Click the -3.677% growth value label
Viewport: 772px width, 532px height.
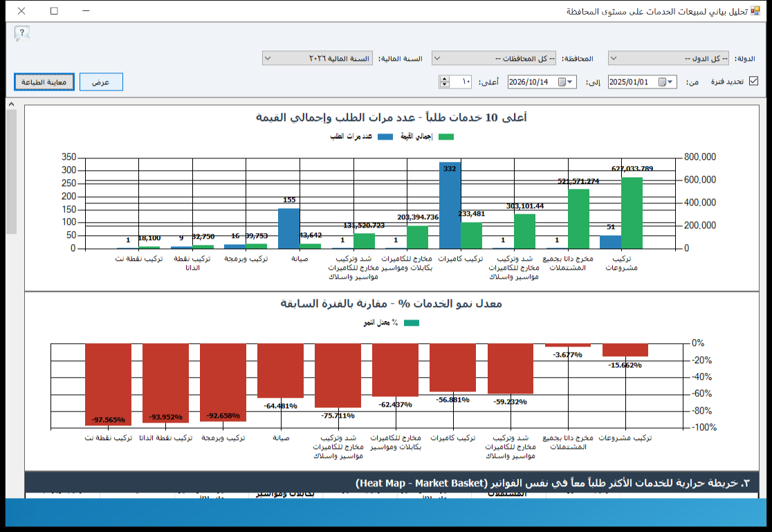(x=567, y=355)
